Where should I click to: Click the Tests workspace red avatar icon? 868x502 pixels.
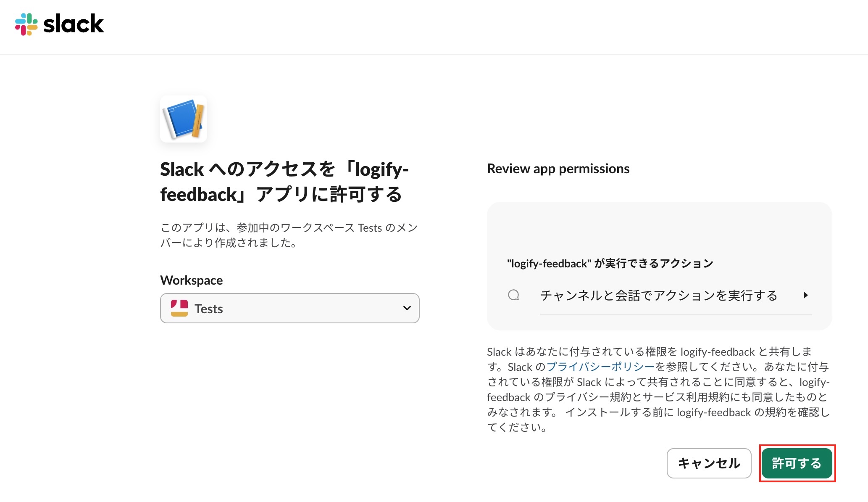point(179,308)
